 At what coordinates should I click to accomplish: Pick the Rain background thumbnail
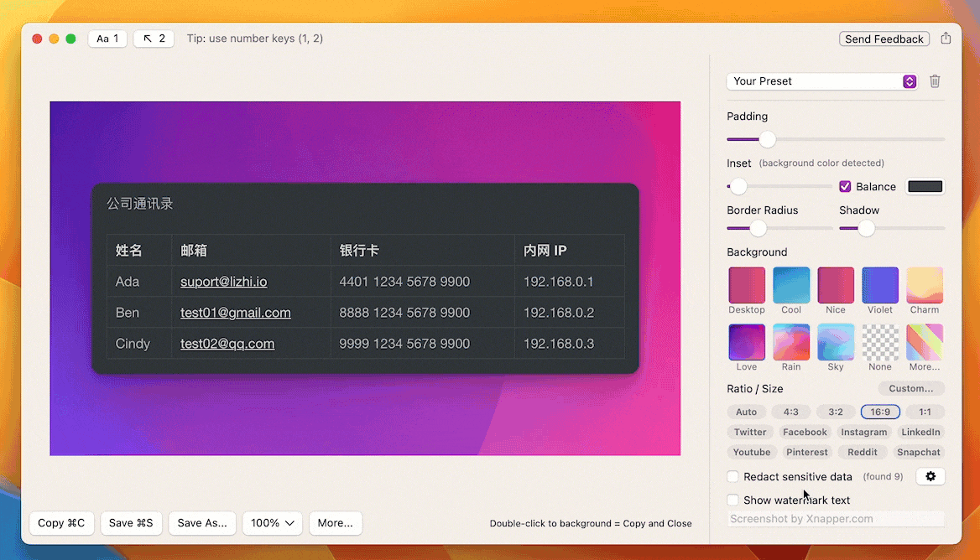790,342
